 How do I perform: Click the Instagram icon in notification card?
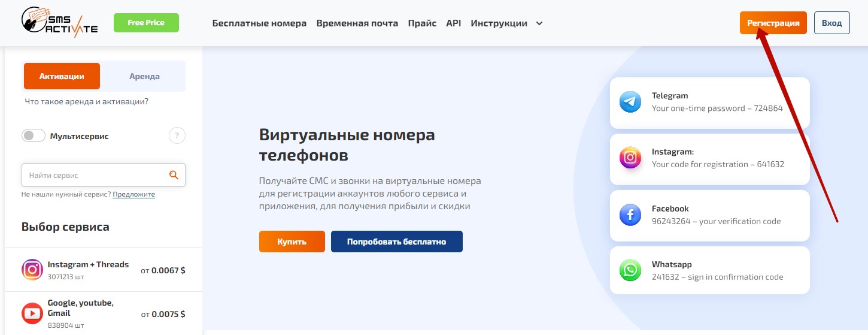click(x=630, y=158)
